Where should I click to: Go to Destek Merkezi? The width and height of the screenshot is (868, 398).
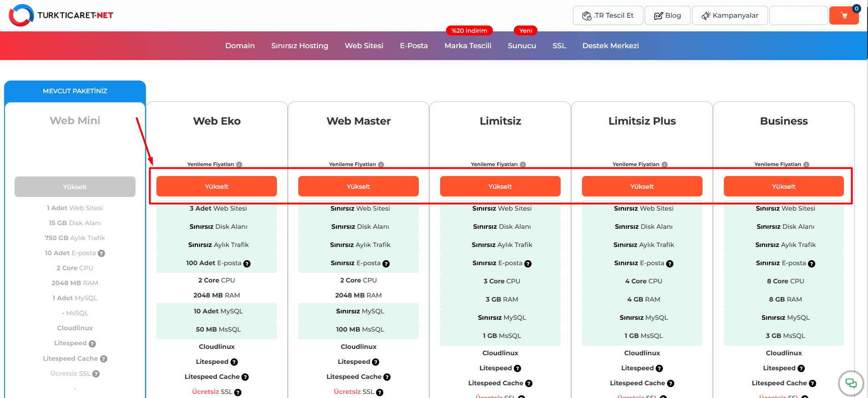coord(610,46)
